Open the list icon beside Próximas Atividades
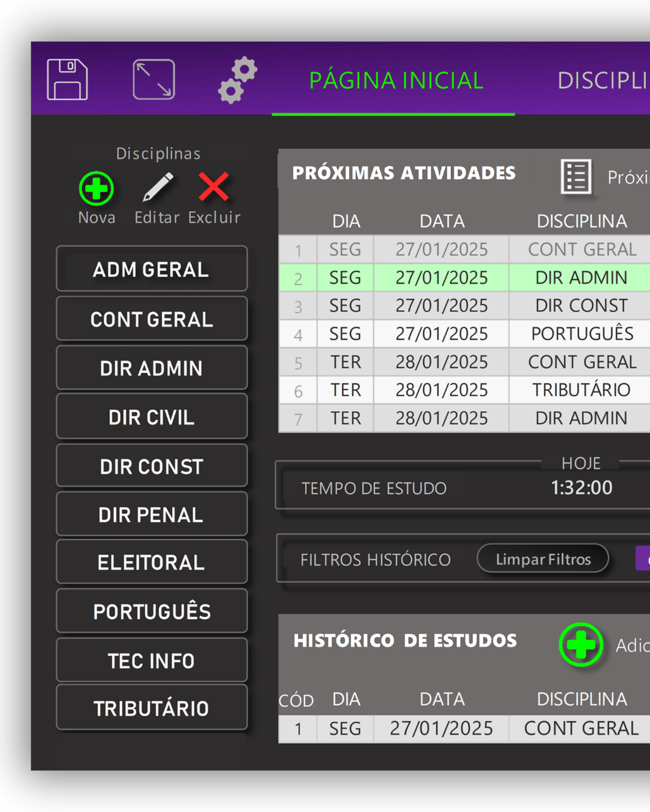This screenshot has height=812, width=650. pyautogui.click(x=576, y=176)
